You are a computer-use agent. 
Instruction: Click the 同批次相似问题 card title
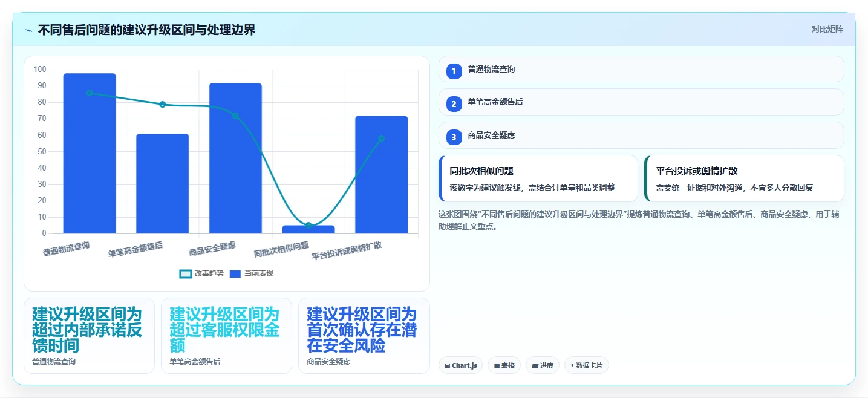(x=481, y=171)
